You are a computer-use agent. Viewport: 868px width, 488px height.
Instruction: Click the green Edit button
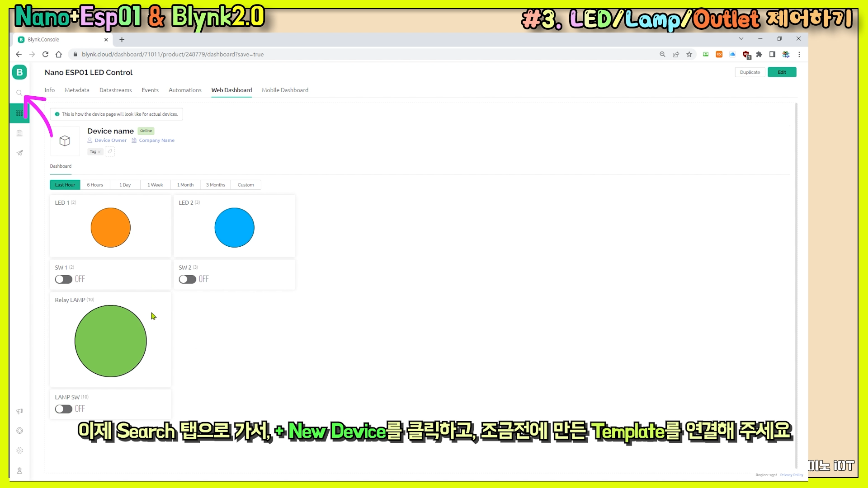[x=782, y=72]
